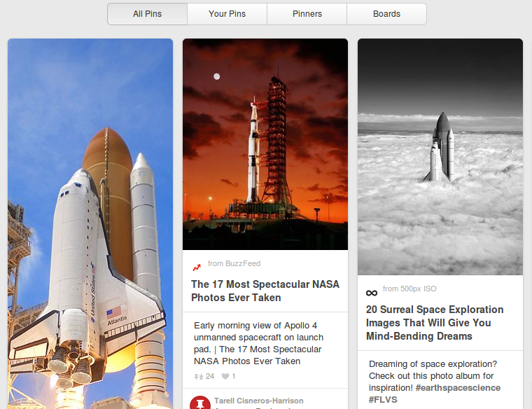This screenshot has width=532, height=409.
Task: Open '20 Surreal Space Exploration Images' title
Action: click(435, 323)
